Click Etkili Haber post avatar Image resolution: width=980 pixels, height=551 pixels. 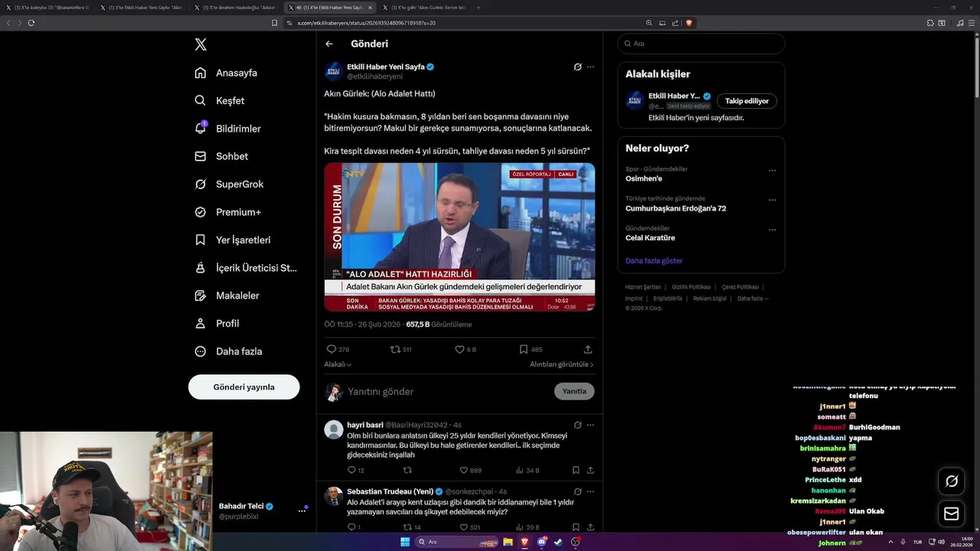click(334, 71)
